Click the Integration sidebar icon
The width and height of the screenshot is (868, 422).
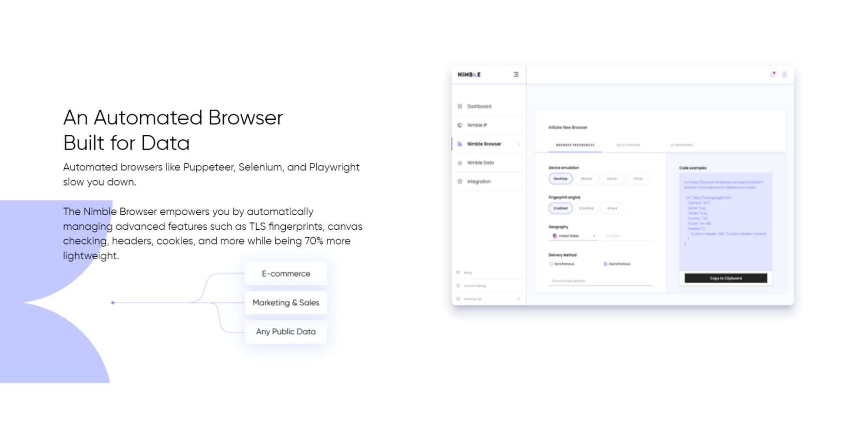460,181
